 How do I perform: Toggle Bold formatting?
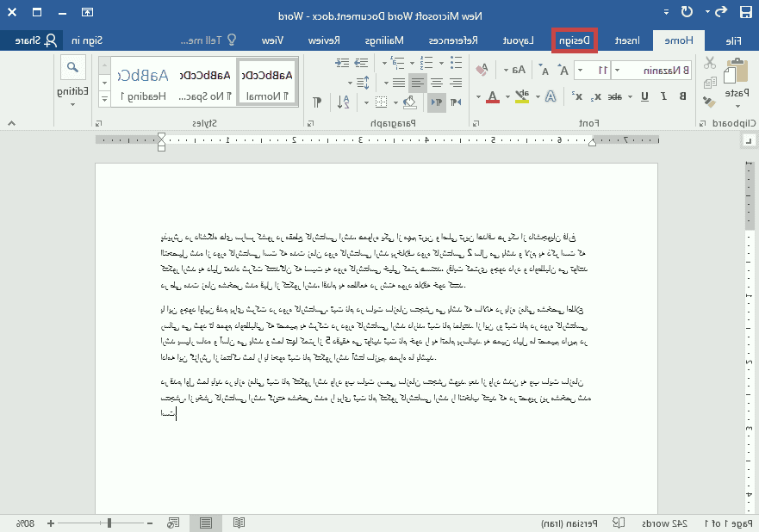click(x=682, y=96)
